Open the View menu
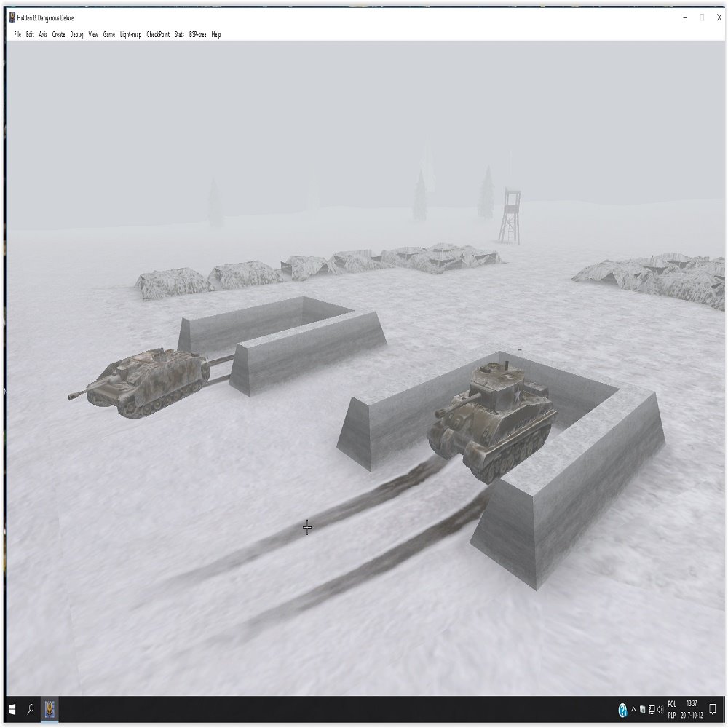This screenshot has height=728, width=728. 93,34
